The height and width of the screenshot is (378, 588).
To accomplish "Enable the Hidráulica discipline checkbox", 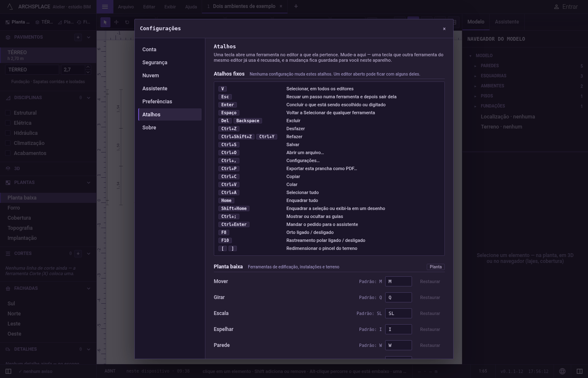I will [x=8, y=133].
